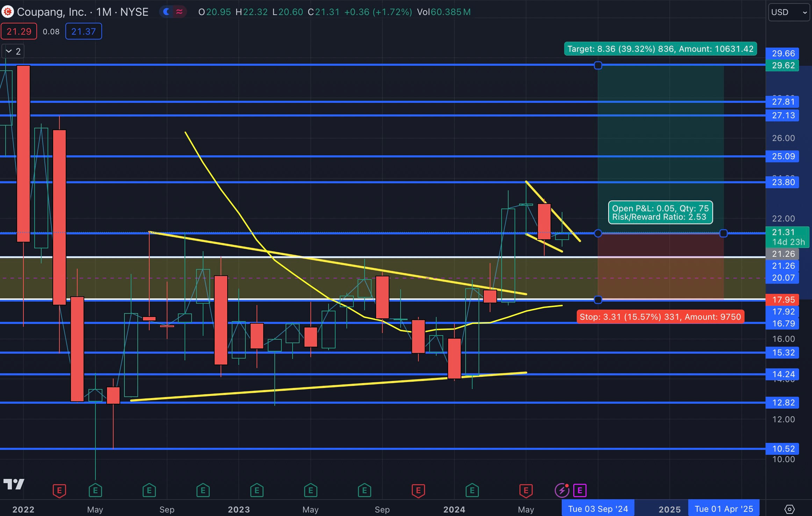Toggle the pink wave data-mode indicator
Screen dimensions: 812x516
tap(179, 12)
